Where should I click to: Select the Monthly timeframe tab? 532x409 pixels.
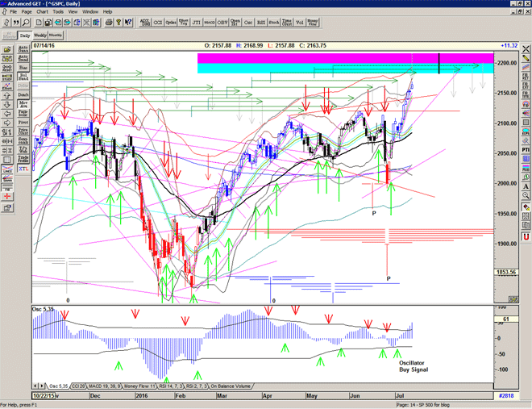point(56,35)
